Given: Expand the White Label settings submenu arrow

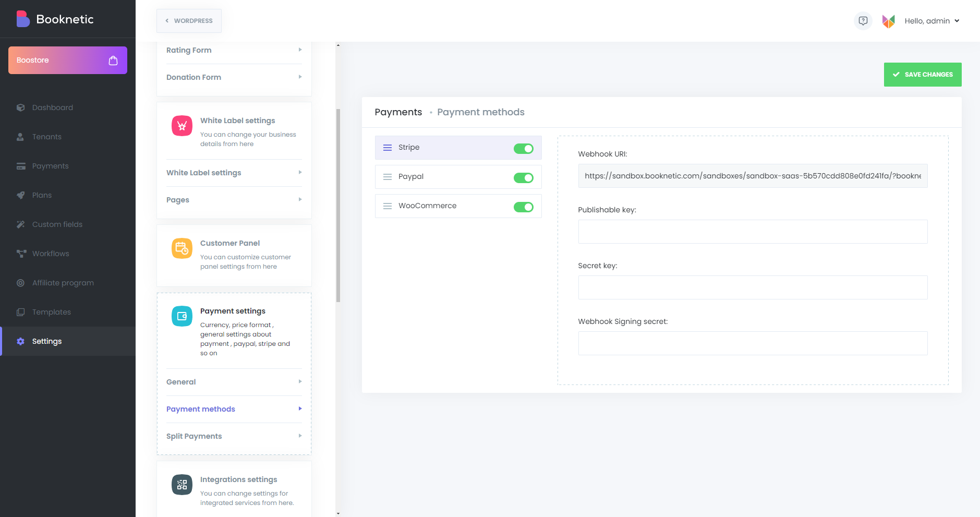Looking at the screenshot, I should coord(300,172).
